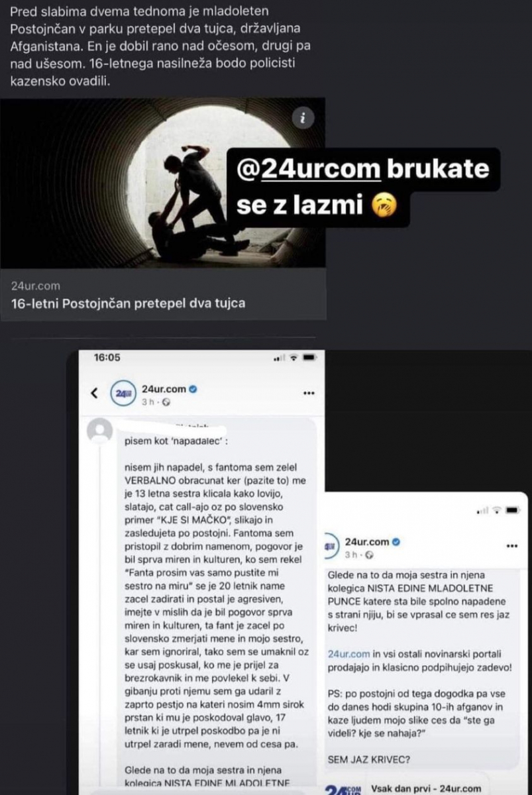Tap the gray commenter profile avatar
The height and width of the screenshot is (795, 532).
click(101, 433)
